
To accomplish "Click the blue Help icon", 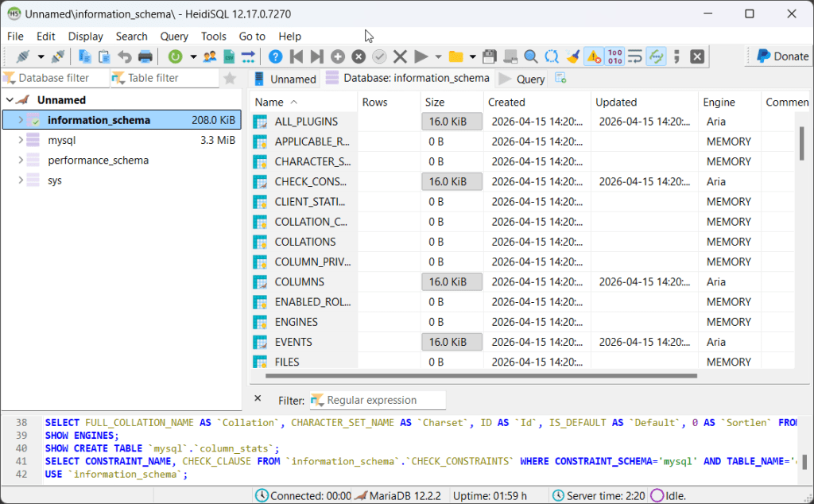I will point(275,56).
